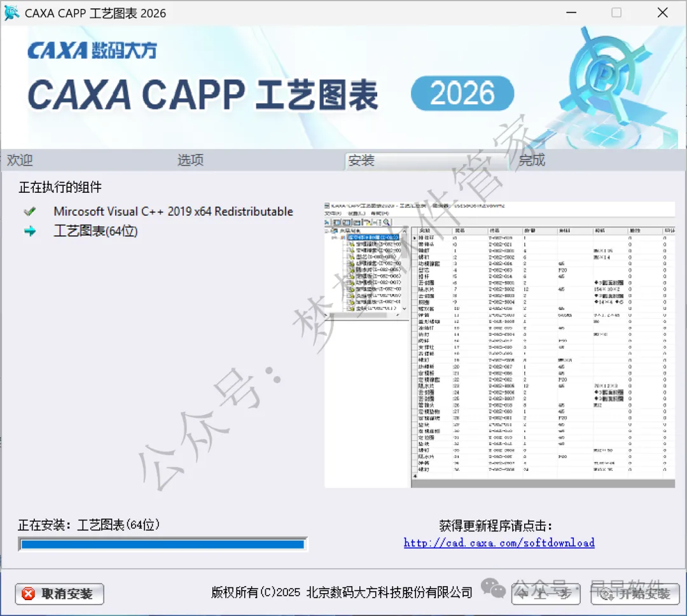
Task: Click the 2026 version badge
Action: point(462,94)
